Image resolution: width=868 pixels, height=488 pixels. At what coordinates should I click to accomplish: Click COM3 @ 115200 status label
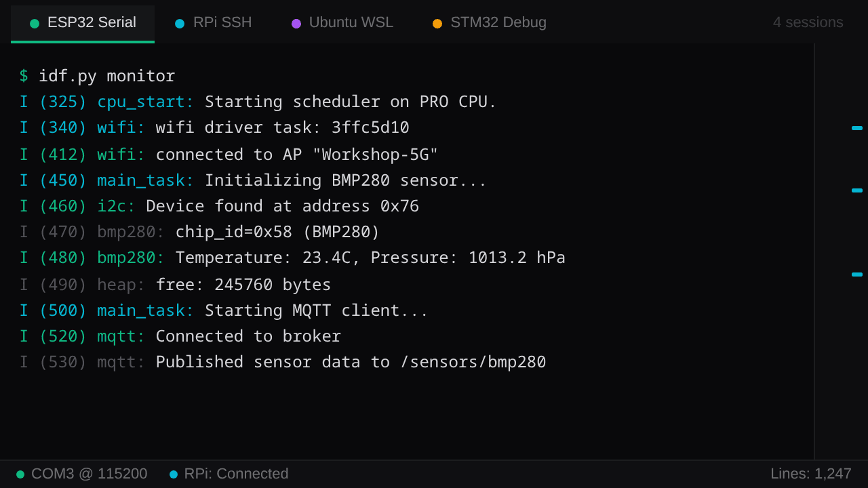[x=89, y=474]
